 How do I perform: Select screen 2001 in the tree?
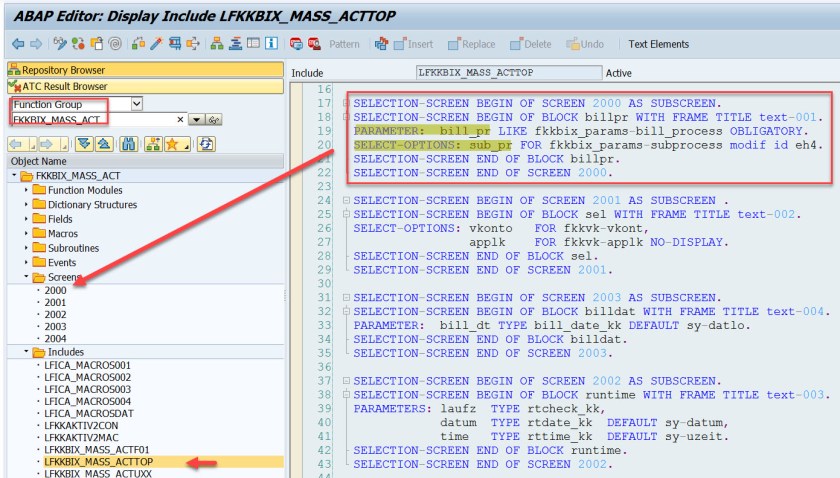point(55,303)
